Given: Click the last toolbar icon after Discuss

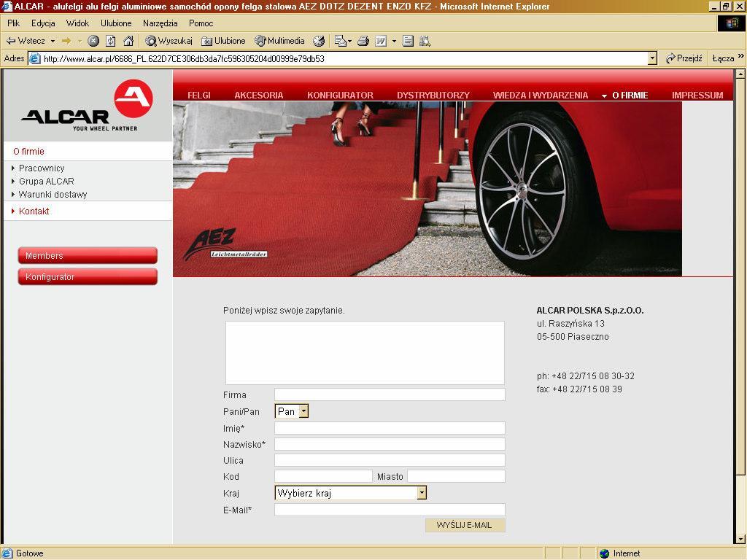Looking at the screenshot, I should pos(425,41).
